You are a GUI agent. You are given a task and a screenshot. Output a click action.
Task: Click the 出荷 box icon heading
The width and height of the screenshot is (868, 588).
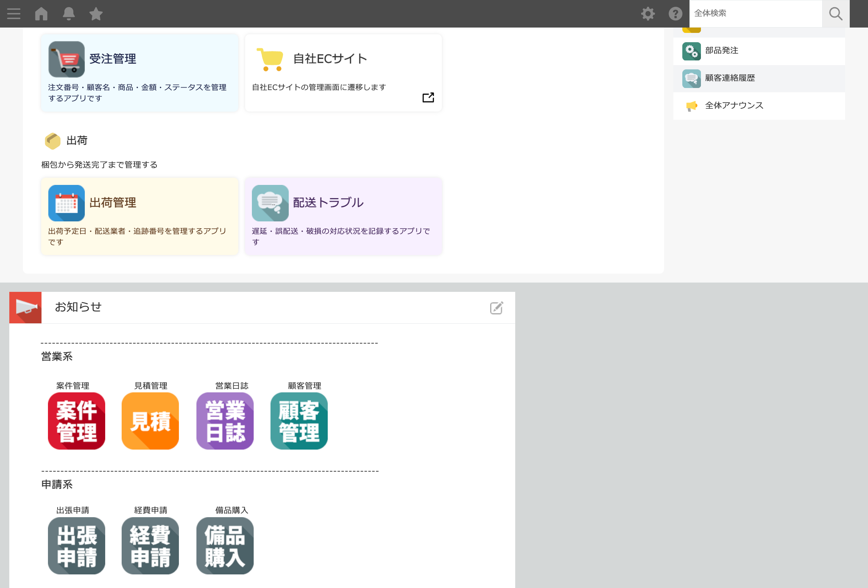pos(53,141)
